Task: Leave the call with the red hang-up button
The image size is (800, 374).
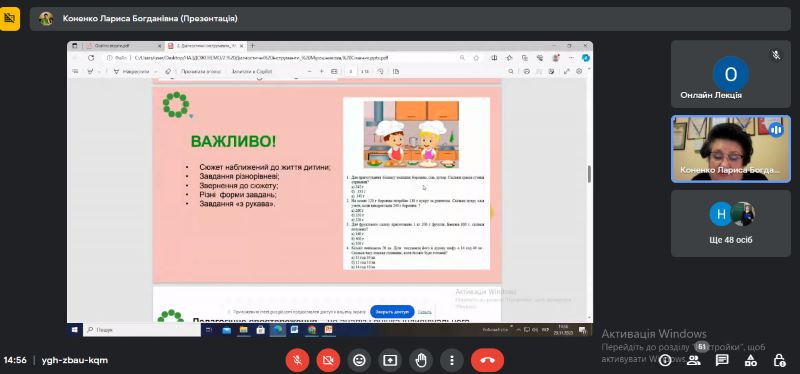Action: (487, 360)
